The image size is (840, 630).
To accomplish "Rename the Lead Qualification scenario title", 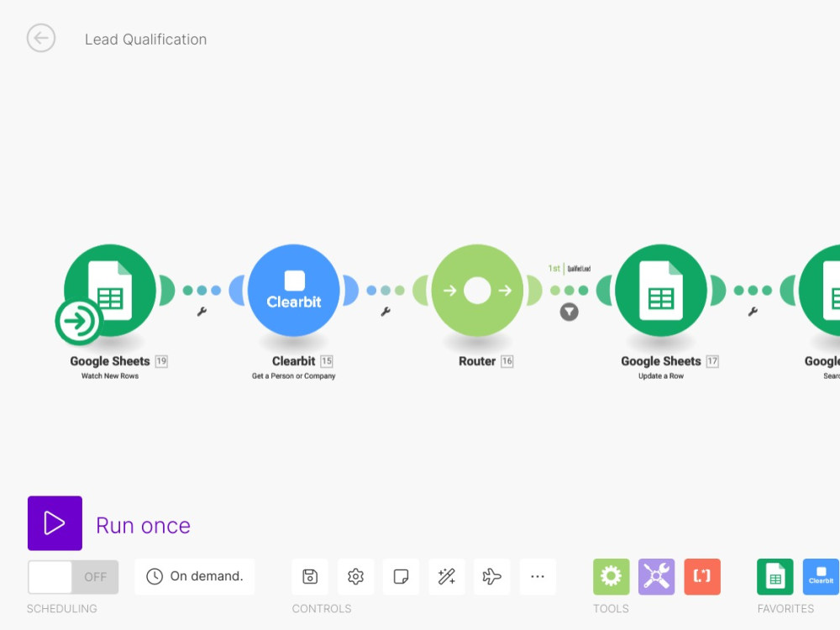I will click(x=145, y=39).
